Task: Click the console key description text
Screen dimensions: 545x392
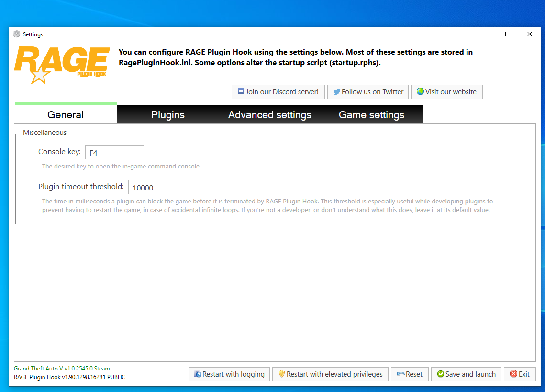Action: point(122,166)
